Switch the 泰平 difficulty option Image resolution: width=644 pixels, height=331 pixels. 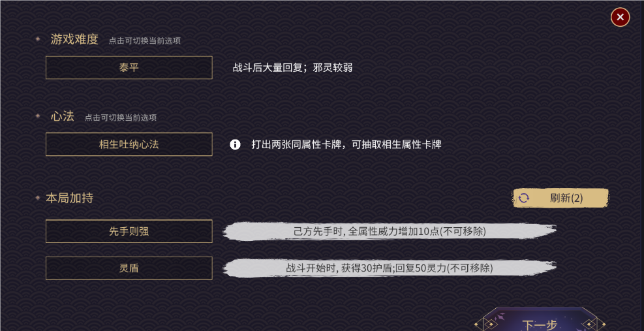point(129,67)
